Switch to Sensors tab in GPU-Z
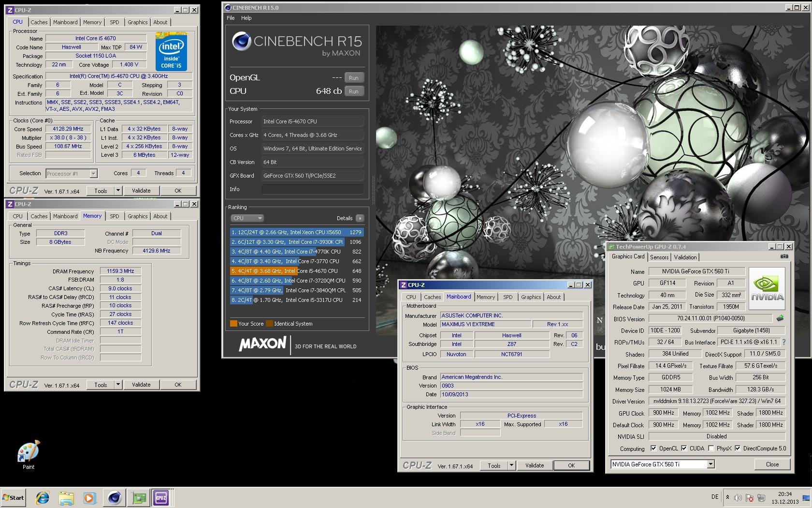The height and width of the screenshot is (508, 812). [659, 257]
